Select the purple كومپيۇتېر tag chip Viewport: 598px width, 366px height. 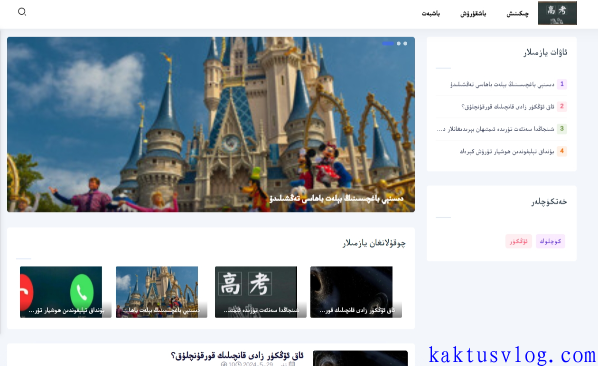point(550,241)
